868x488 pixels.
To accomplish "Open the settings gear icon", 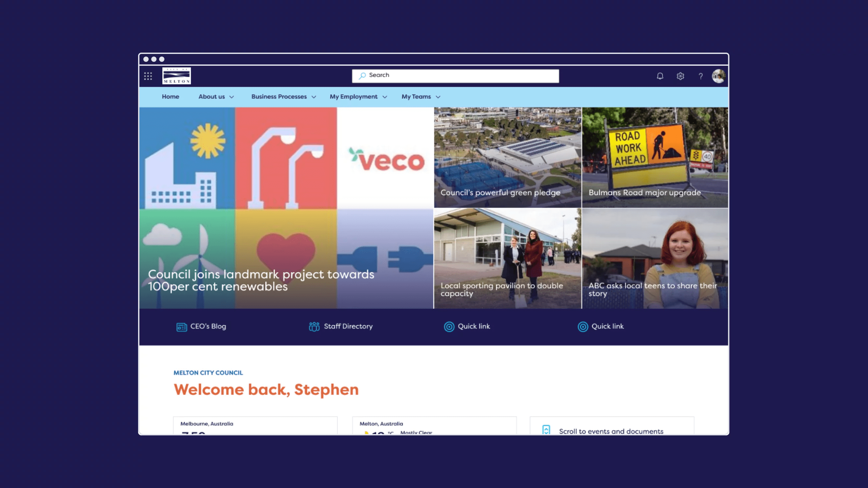I will [x=680, y=76].
